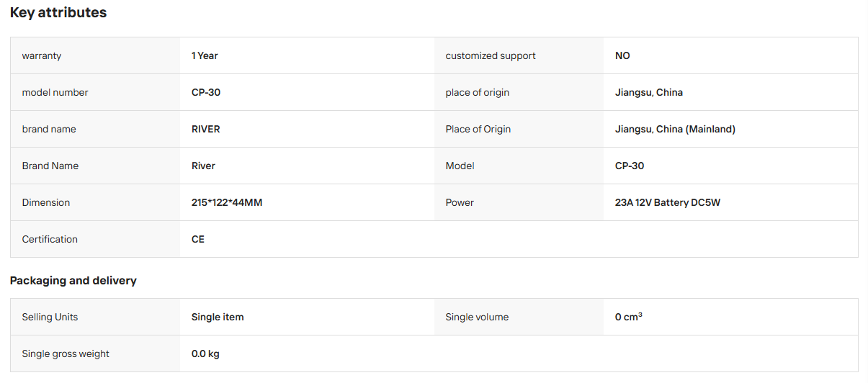
Task: Click the Single gross weight label
Action: coord(66,353)
